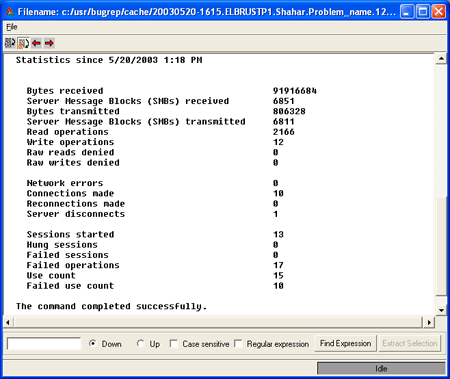Viewport: 450px width, 379px height.
Task: Click the red left arrow toolbar icon
Action: coord(36,43)
